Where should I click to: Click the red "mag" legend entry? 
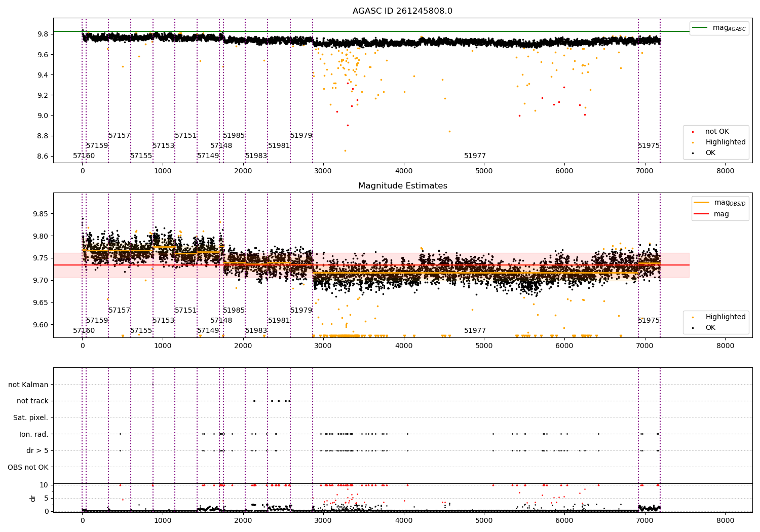[712, 214]
